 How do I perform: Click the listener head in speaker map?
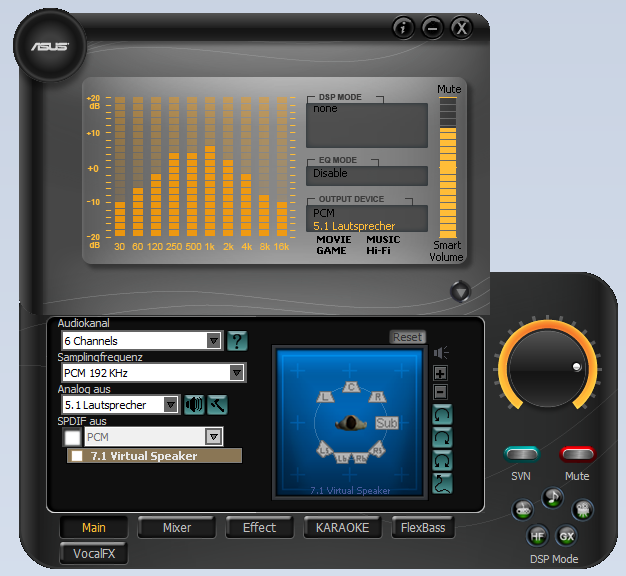click(351, 423)
